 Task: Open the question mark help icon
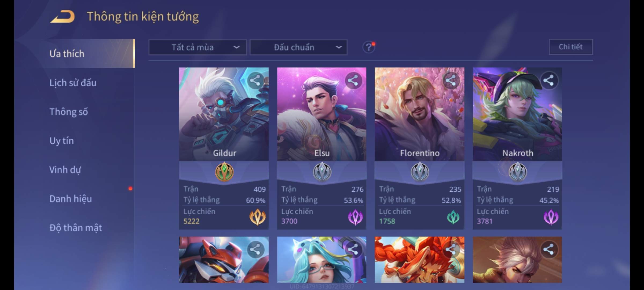[369, 47]
